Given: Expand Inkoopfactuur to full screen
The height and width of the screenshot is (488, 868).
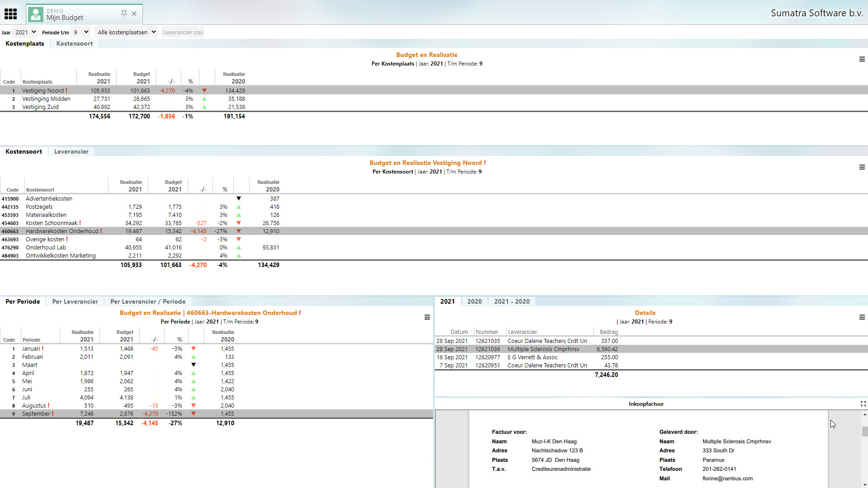Looking at the screenshot, I should [863, 404].
